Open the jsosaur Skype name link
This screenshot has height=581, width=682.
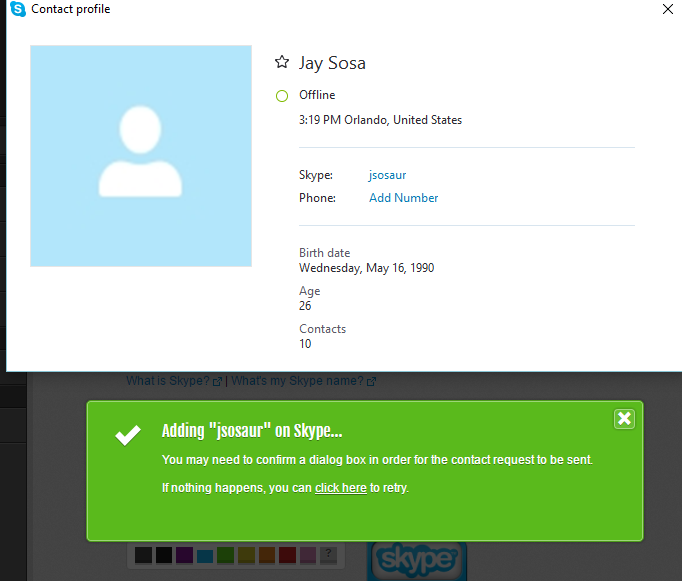[387, 175]
